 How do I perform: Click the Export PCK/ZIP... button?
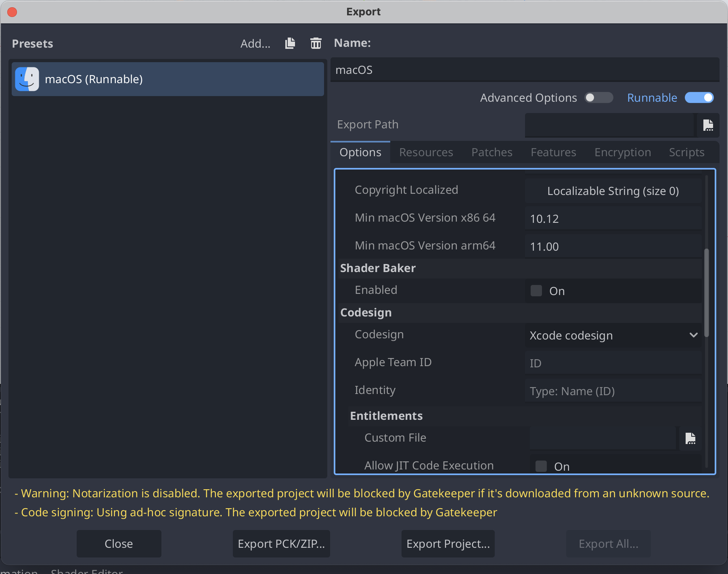[x=281, y=544]
